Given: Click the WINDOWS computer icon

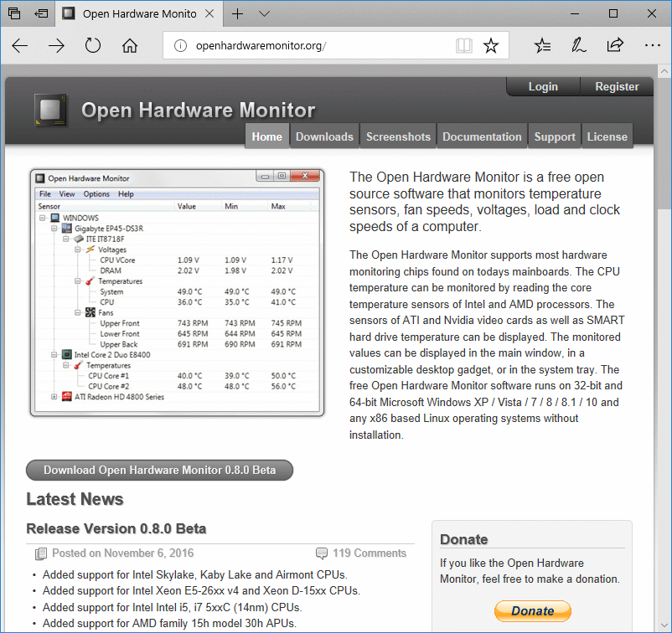Looking at the screenshot, I should 54,218.
